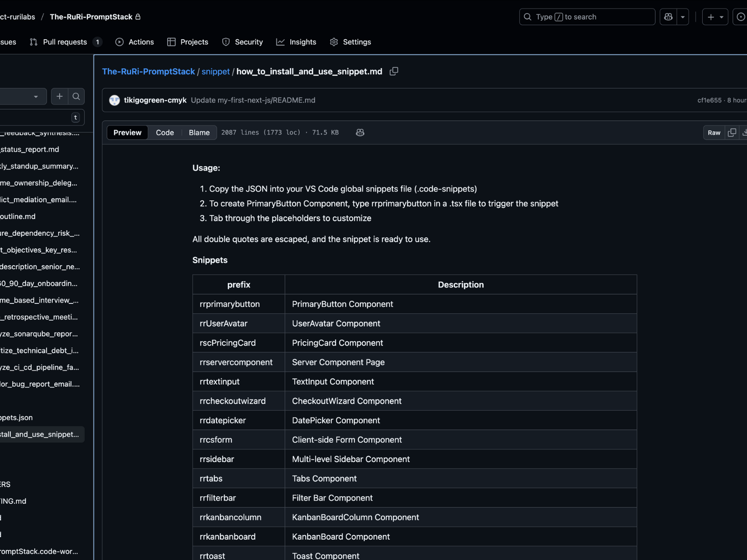
Task: Click the Raw button
Action: click(x=714, y=133)
